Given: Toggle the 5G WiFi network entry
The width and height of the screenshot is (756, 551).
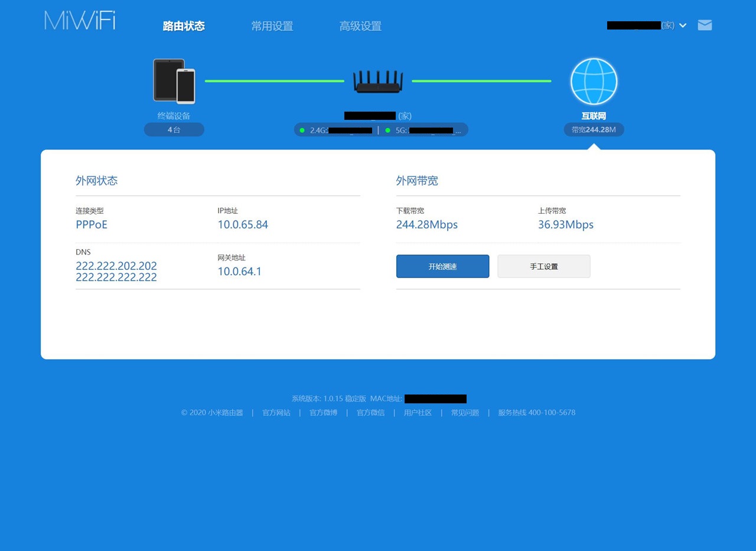Looking at the screenshot, I should click(425, 130).
